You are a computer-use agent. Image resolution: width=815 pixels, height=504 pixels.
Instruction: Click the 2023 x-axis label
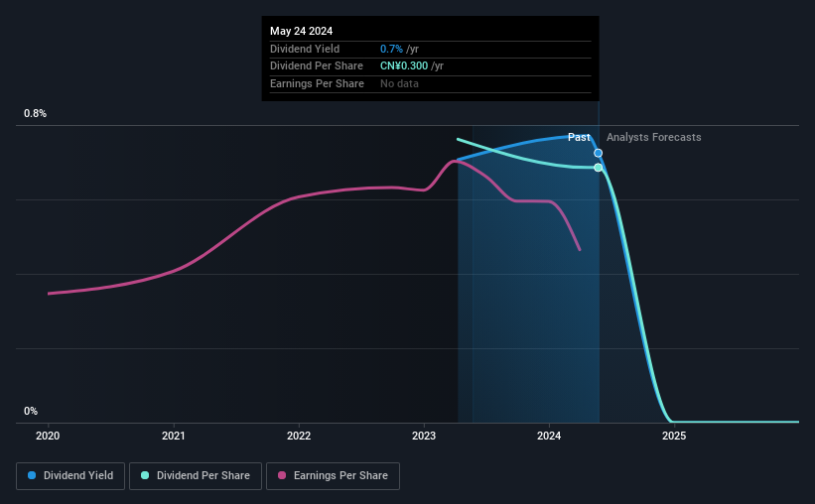point(424,436)
